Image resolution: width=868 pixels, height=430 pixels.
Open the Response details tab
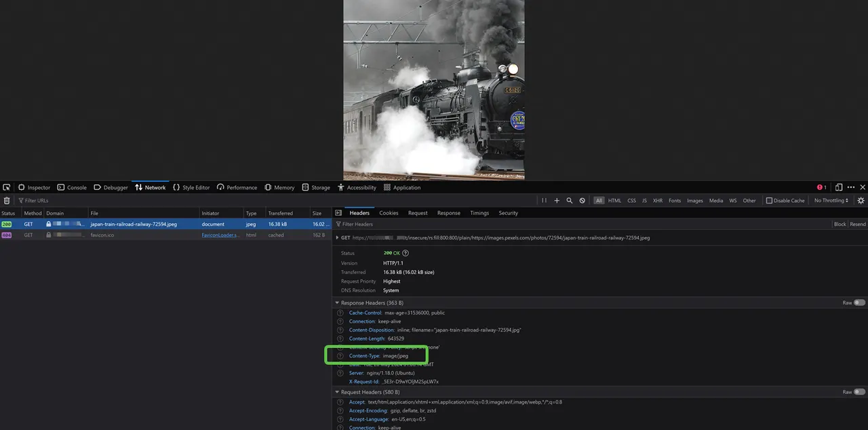448,213
